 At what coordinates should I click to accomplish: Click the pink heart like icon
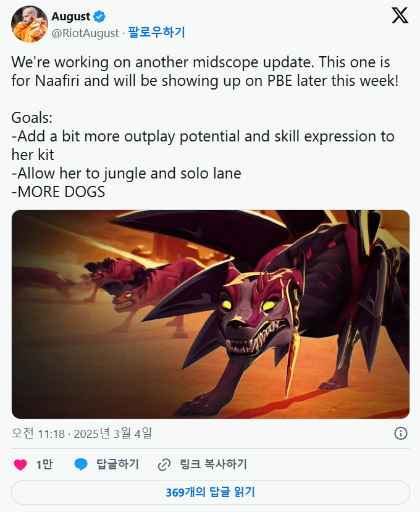(x=20, y=464)
